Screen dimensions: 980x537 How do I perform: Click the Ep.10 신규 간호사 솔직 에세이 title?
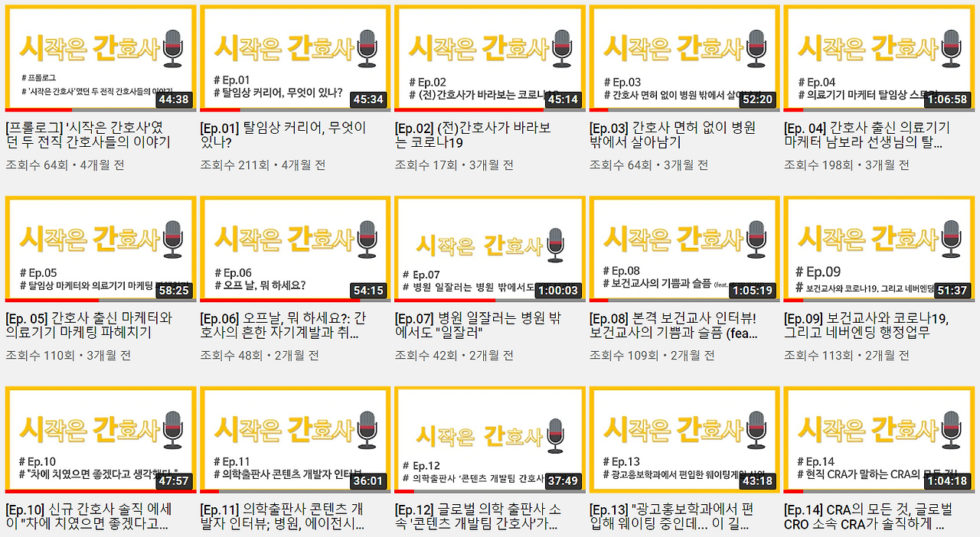(89, 516)
